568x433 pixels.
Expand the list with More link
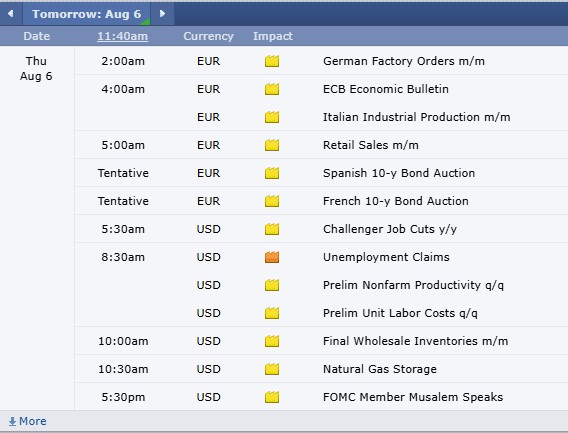coord(28,421)
